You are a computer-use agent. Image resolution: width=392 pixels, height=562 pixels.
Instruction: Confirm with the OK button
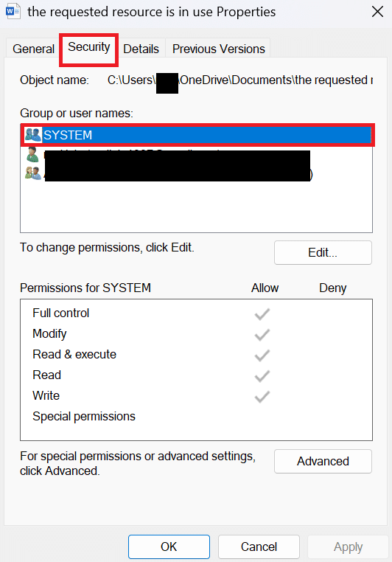[169, 547]
